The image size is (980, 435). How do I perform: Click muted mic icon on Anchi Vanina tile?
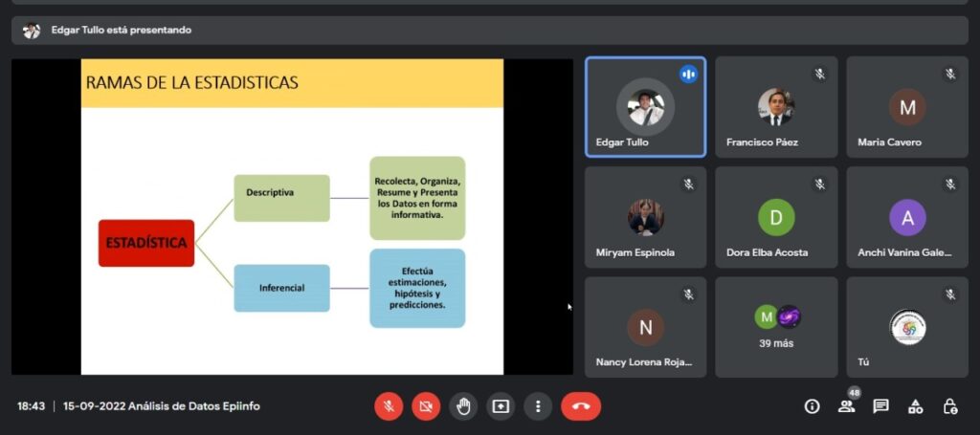pyautogui.click(x=950, y=185)
